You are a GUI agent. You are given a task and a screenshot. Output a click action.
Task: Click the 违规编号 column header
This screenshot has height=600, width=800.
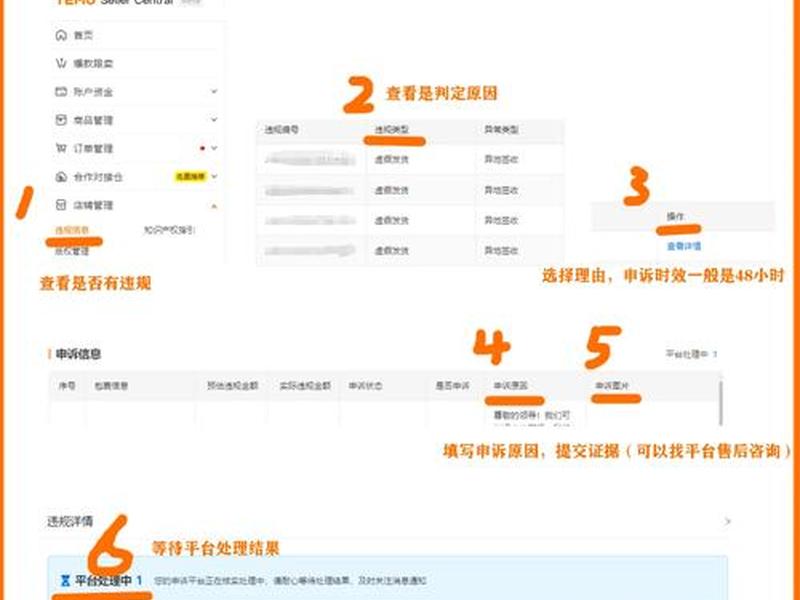(282, 130)
